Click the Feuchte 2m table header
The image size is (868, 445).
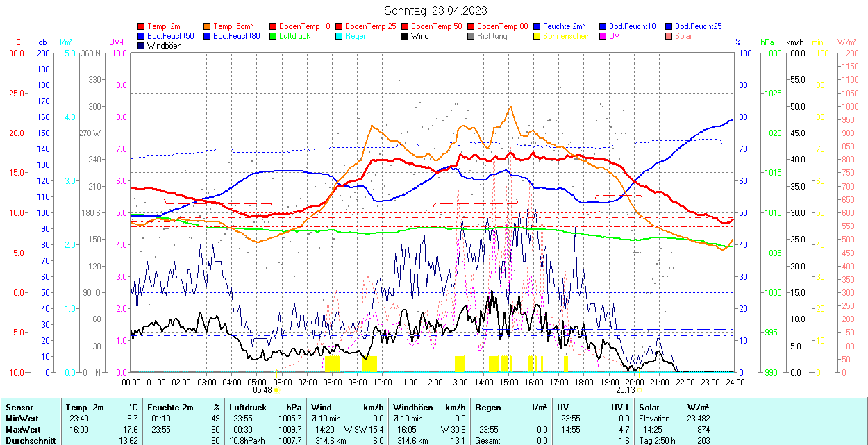click(x=169, y=408)
